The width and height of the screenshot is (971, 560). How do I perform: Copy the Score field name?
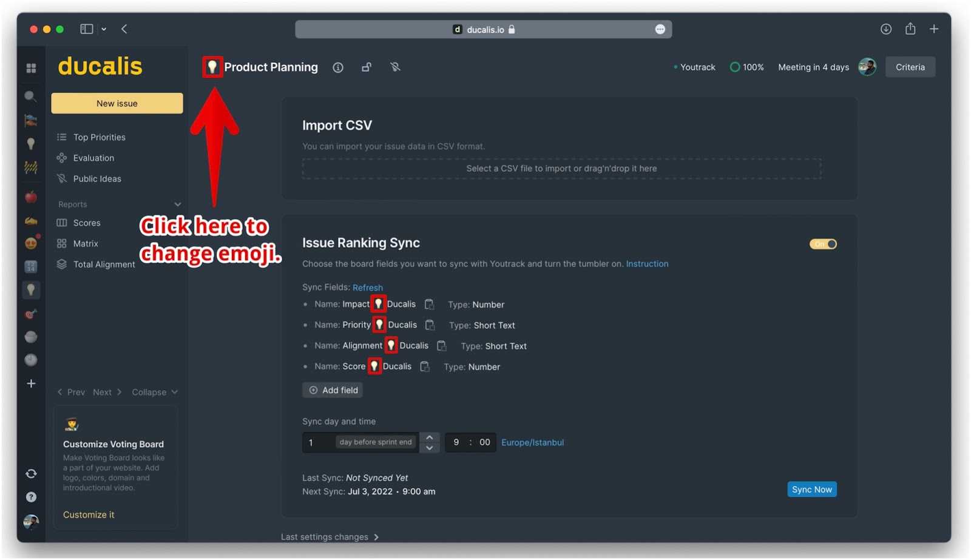click(x=425, y=366)
